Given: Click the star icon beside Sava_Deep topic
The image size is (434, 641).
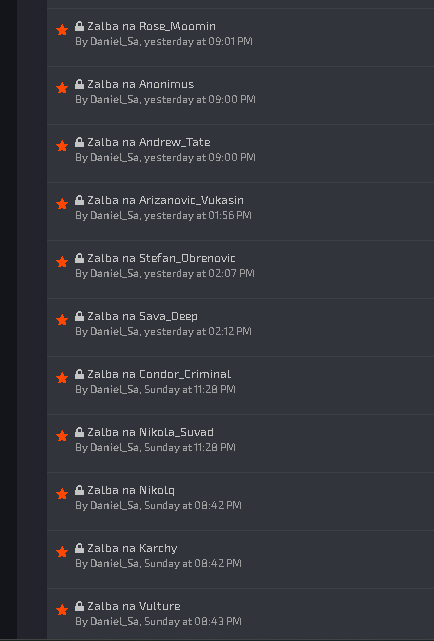Looking at the screenshot, I should point(62,320).
